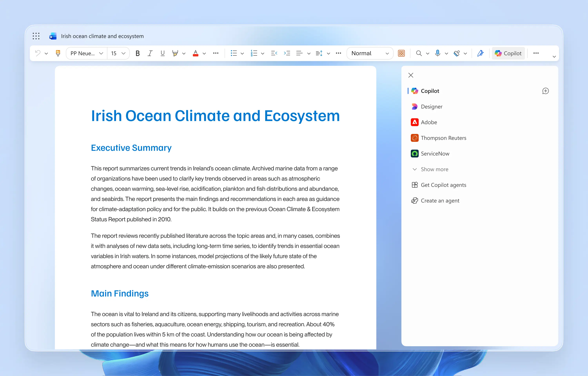Click the numbered list icon
588x376 pixels.
tap(254, 53)
